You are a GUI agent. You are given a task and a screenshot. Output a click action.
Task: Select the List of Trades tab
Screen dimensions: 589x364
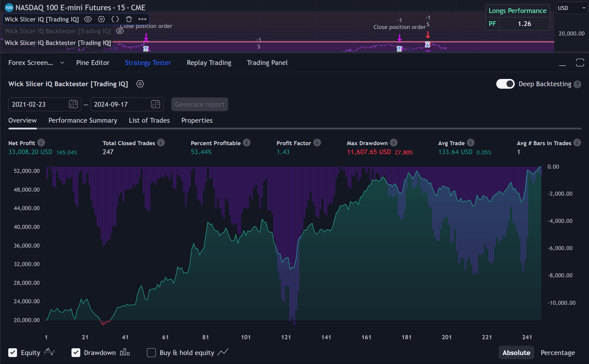[x=149, y=120]
